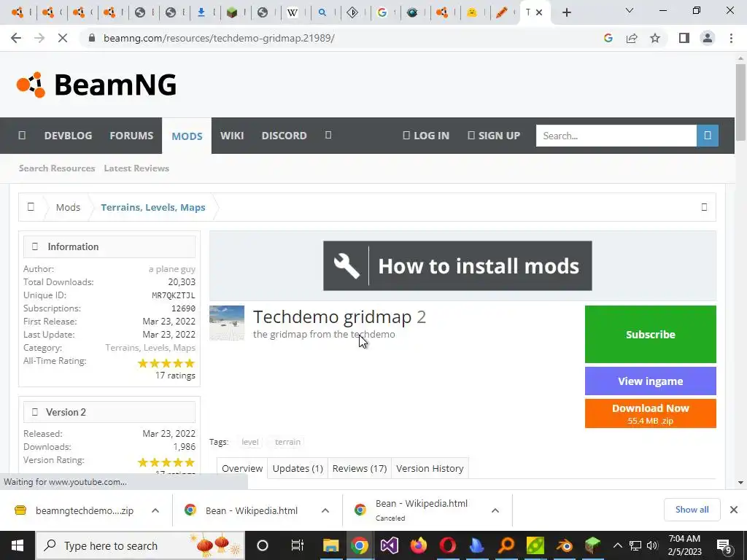Click the Mods breadcrumb
Image resolution: width=747 pixels, height=560 pixels.
coord(68,207)
